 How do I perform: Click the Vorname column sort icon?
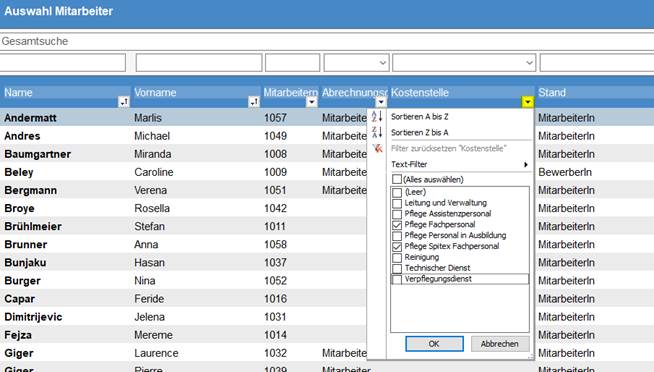point(254,102)
